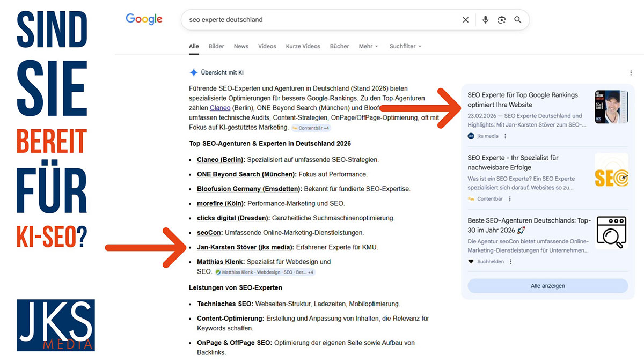Image resolution: width=644 pixels, height=362 pixels.
Task: Click the Google logo
Action: tap(143, 18)
